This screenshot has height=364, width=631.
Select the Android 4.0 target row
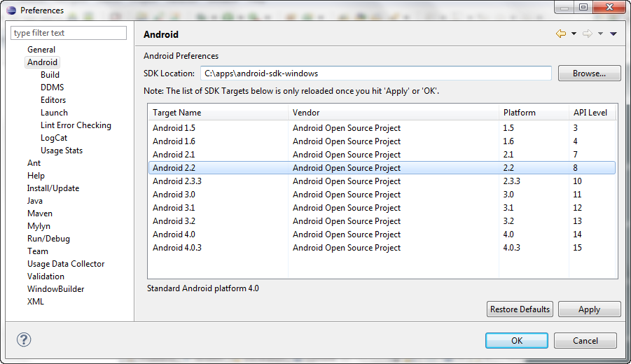382,234
